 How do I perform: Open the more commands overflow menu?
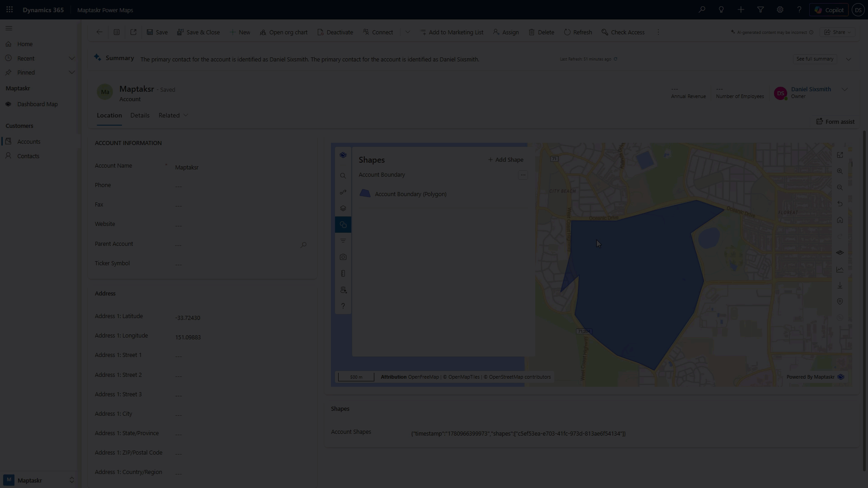pyautogui.click(x=658, y=32)
